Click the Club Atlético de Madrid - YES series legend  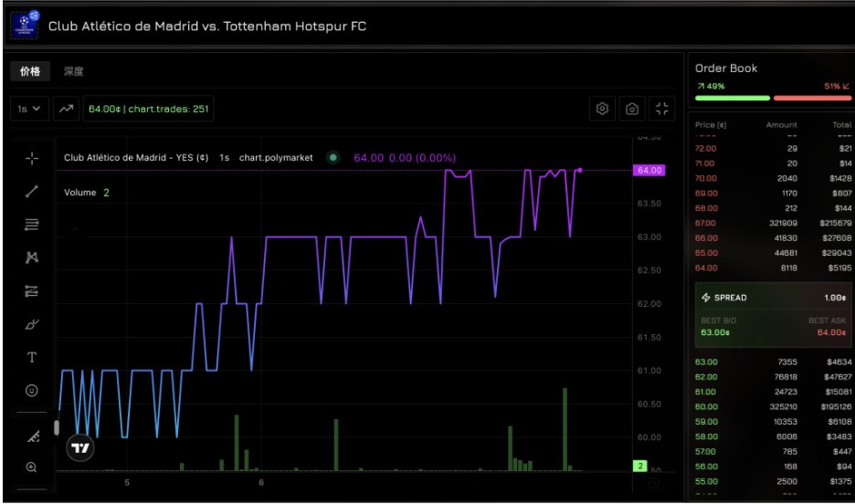tap(136, 157)
